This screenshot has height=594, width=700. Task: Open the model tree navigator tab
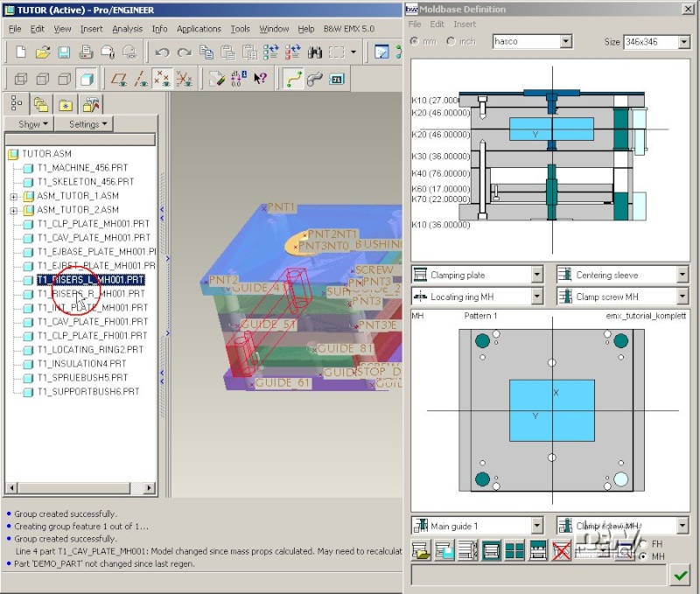point(17,103)
